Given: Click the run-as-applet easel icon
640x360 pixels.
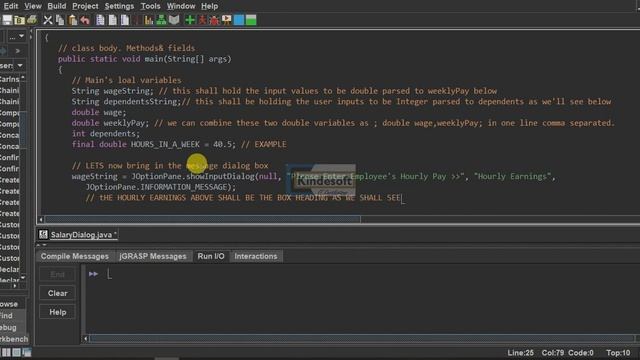Looking at the screenshot, I should pos(227,20).
